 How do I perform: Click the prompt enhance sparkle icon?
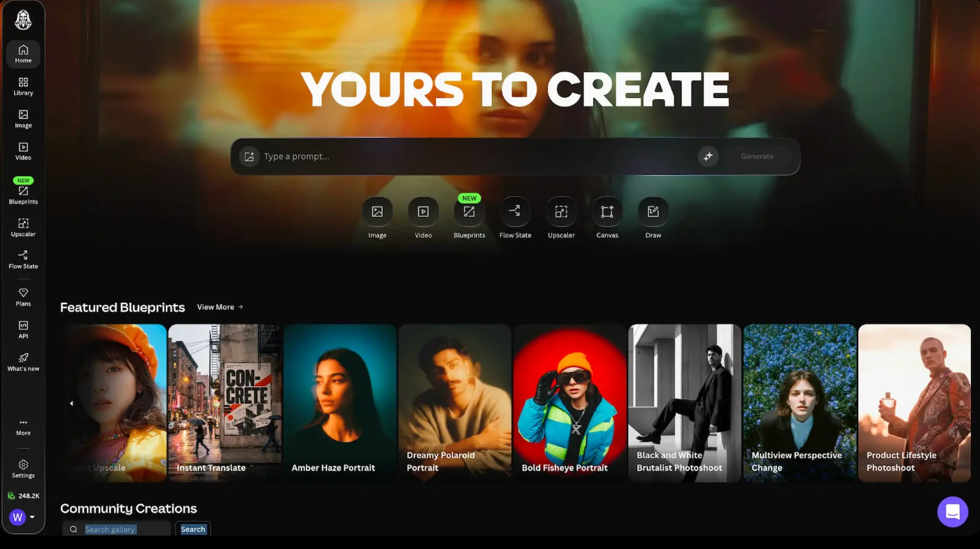(x=708, y=156)
